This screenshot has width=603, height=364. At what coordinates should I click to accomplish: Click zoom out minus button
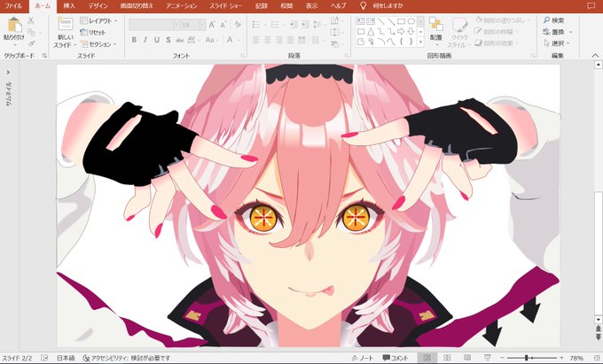point(502,358)
